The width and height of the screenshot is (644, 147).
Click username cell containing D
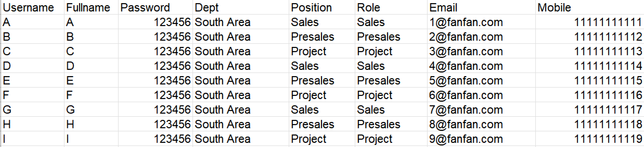pos(7,66)
